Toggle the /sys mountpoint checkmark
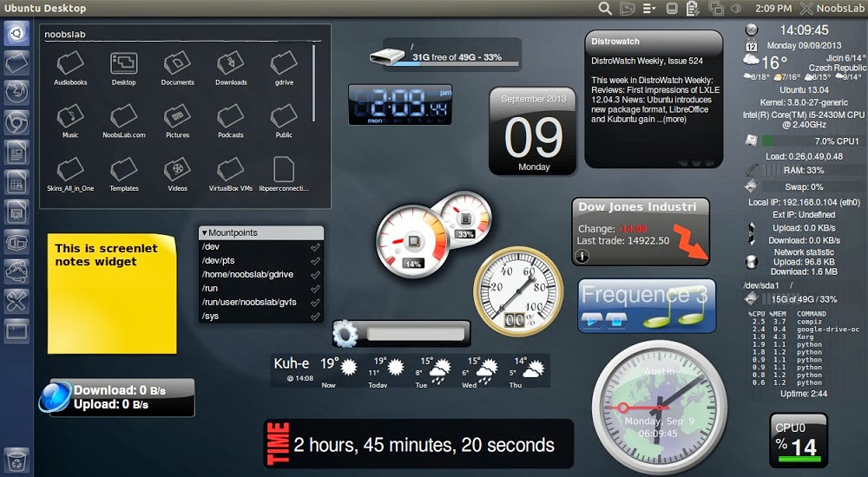 pos(315,317)
